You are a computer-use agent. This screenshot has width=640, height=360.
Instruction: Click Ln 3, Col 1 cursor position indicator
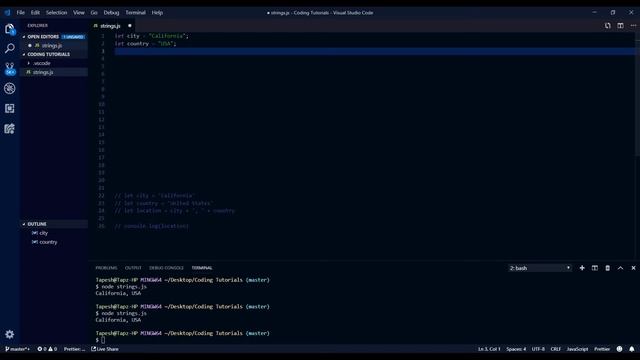click(x=489, y=349)
